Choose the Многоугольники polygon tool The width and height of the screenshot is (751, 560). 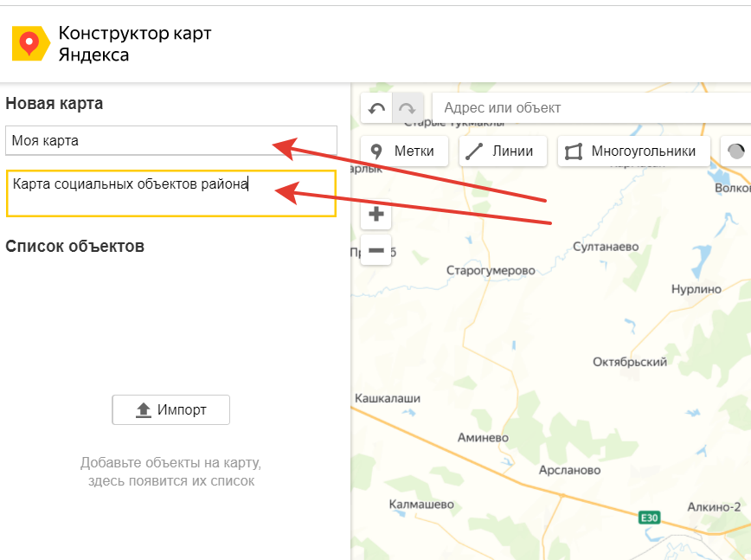click(633, 151)
